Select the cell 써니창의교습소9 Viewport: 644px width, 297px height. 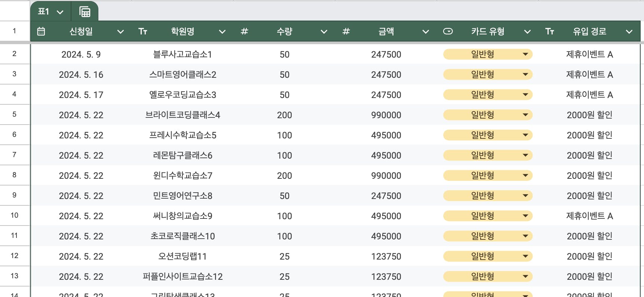click(183, 216)
